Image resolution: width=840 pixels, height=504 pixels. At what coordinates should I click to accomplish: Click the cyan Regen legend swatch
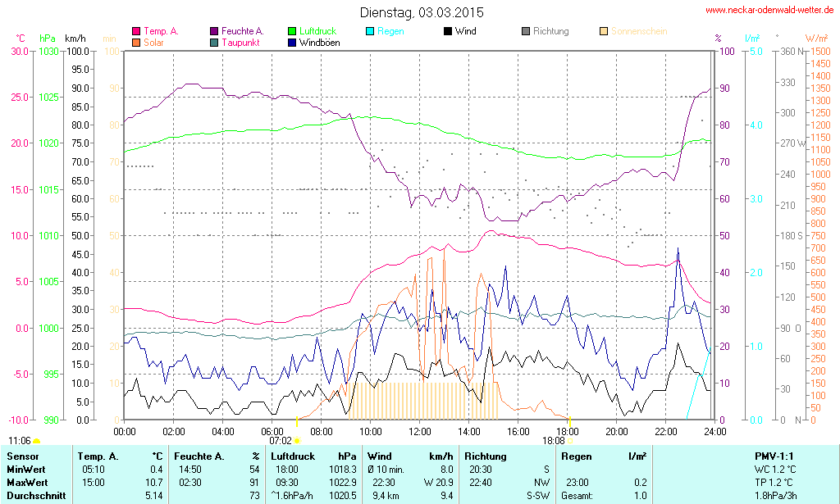point(370,32)
